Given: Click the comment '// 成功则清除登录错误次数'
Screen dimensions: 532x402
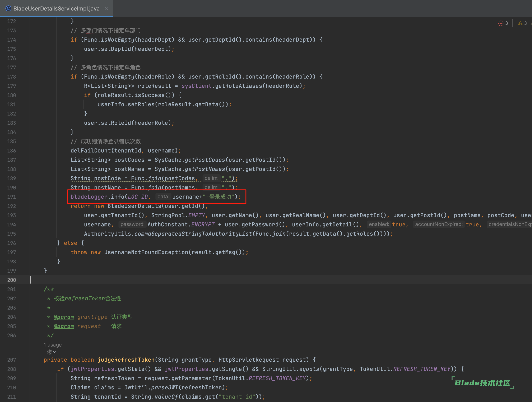Looking at the screenshot, I should pos(106,141).
